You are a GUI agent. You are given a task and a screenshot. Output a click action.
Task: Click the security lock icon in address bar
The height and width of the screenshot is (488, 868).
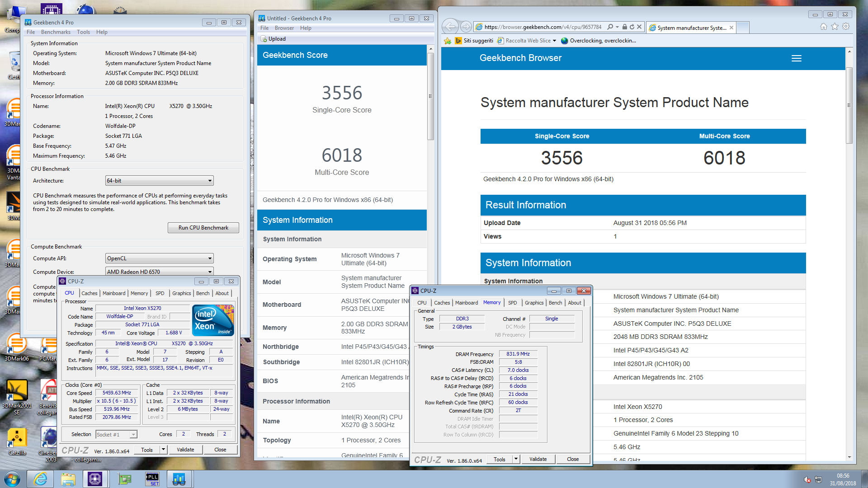pyautogui.click(x=624, y=27)
